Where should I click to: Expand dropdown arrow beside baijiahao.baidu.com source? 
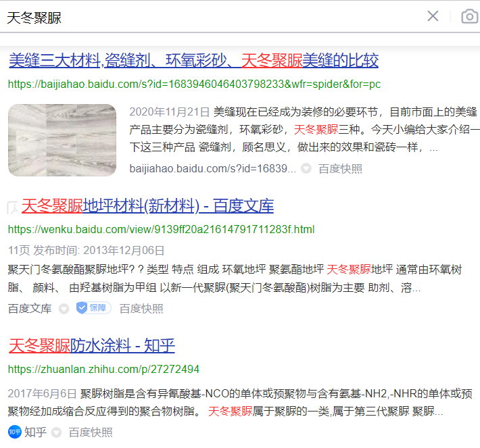pos(306,168)
